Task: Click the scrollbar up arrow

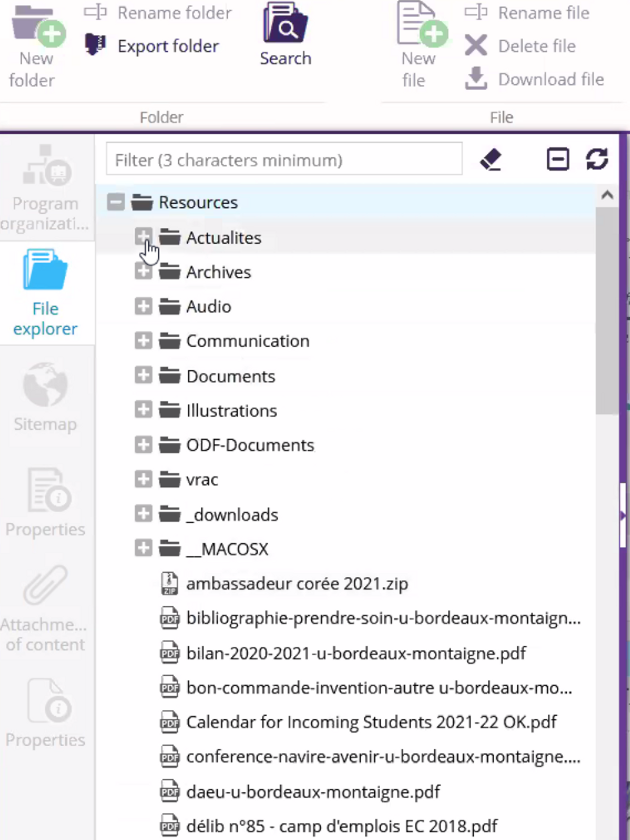Action: coord(607,195)
